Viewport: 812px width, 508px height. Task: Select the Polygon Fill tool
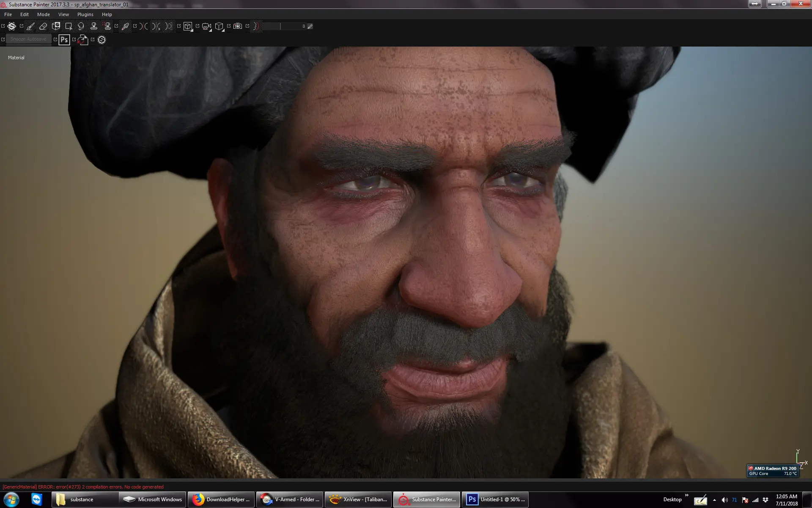(x=69, y=26)
